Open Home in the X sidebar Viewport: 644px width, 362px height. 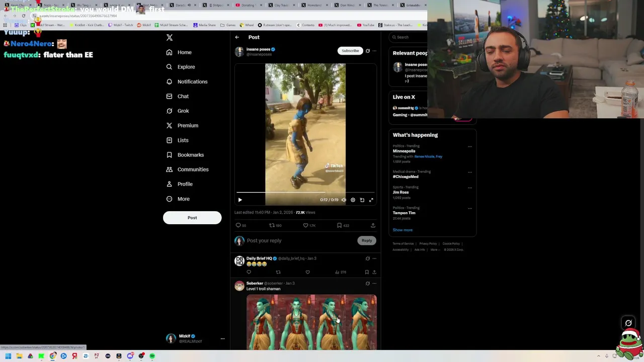click(x=179, y=52)
